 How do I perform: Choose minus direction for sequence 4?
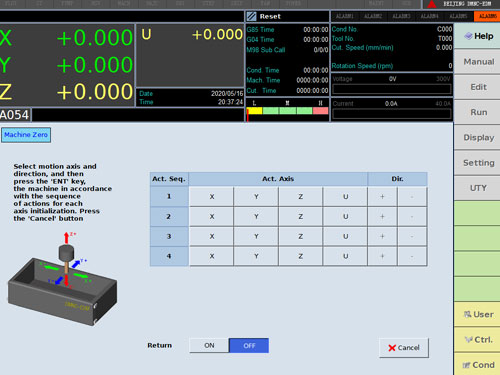412,256
